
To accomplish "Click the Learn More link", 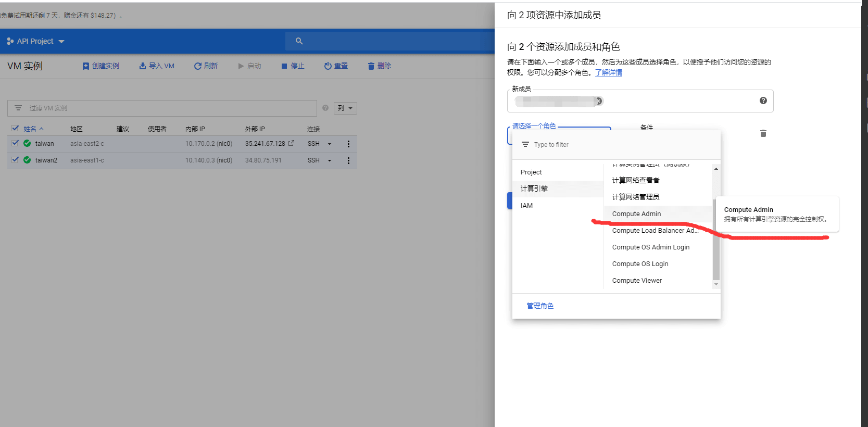I will pos(608,72).
